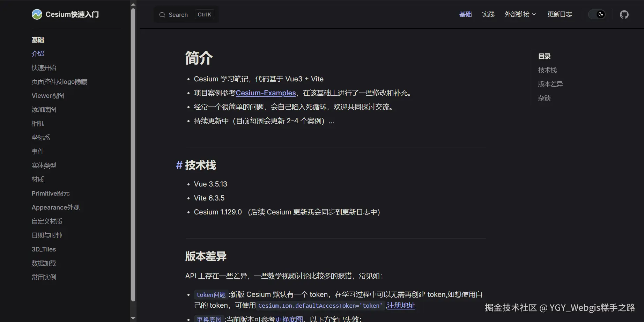
Task: Expand the 外部链接 dropdown menu
Action: click(520, 14)
